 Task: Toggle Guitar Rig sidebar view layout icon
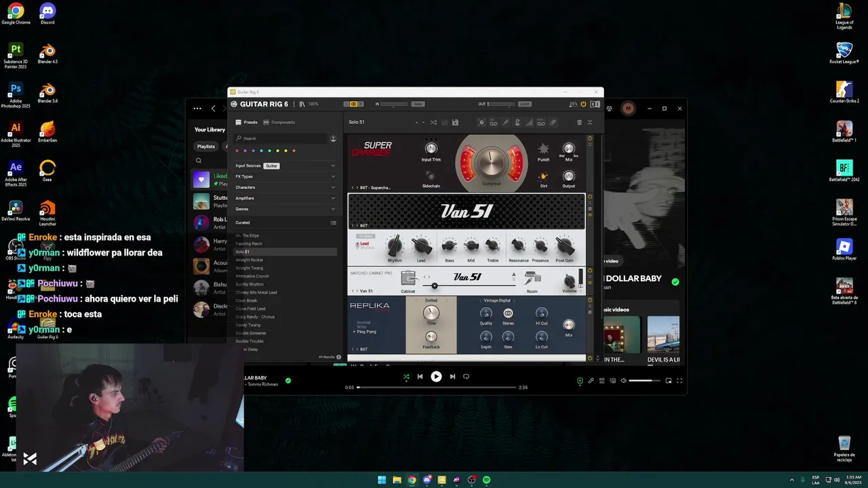(x=595, y=104)
